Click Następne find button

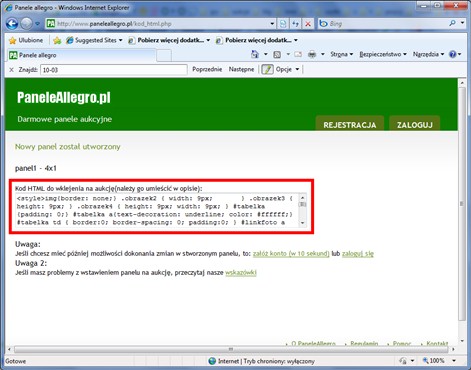pyautogui.click(x=241, y=69)
